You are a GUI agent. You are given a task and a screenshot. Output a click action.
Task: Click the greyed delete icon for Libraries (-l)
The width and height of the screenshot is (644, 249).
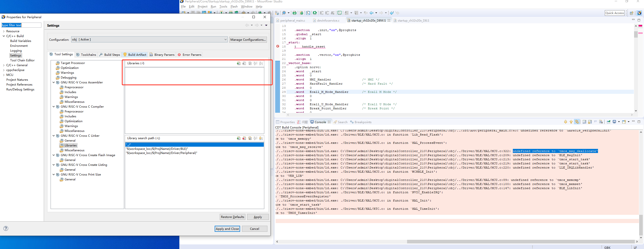pyautogui.click(x=244, y=63)
